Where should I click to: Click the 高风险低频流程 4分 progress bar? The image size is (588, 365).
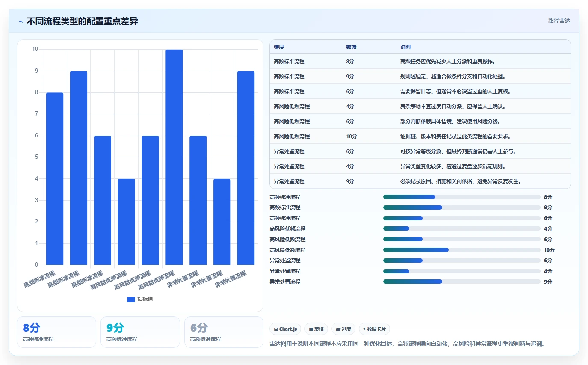tap(462, 228)
